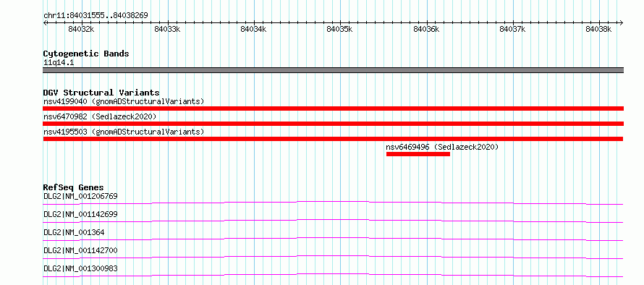The width and height of the screenshot is (644, 285).
Task: Click the 84037k ruler tick label
Action: point(513,29)
